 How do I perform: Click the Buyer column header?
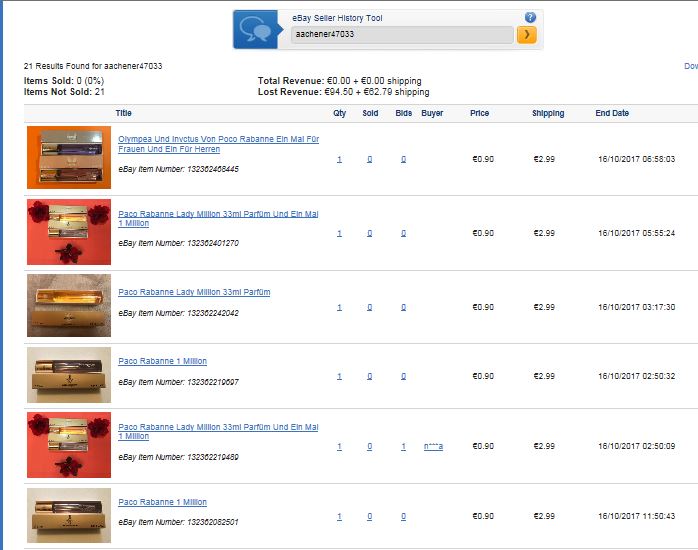coord(432,113)
